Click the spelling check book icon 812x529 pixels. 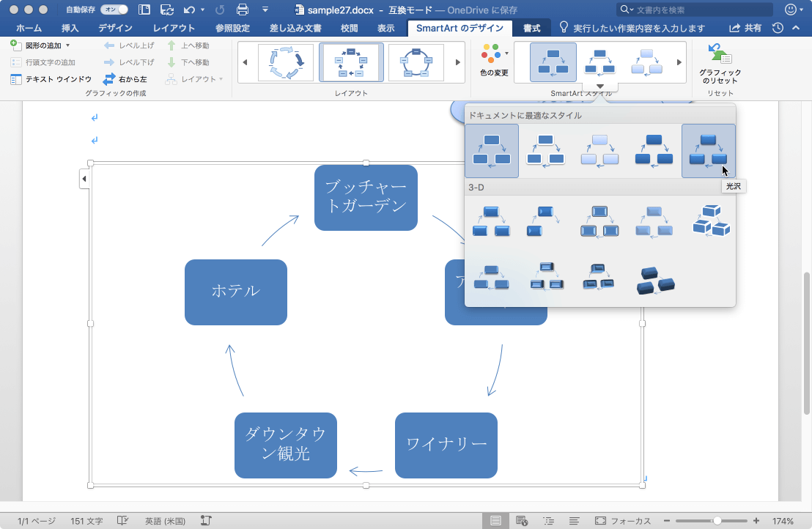point(122,521)
